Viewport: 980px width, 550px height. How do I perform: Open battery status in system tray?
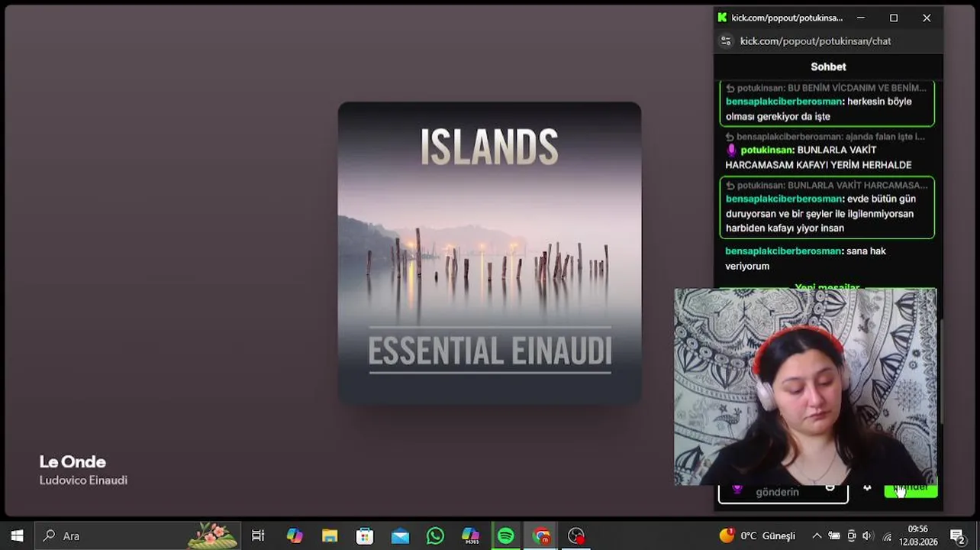point(834,535)
